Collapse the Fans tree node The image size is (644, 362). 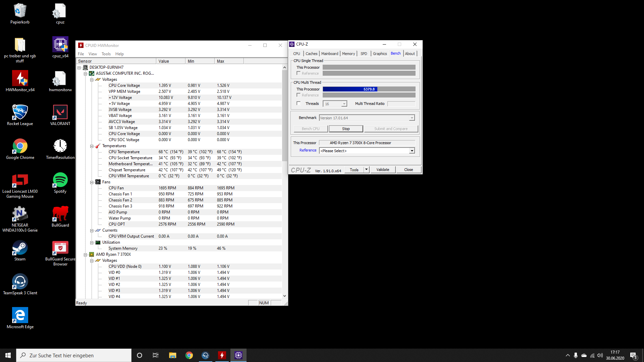click(92, 182)
